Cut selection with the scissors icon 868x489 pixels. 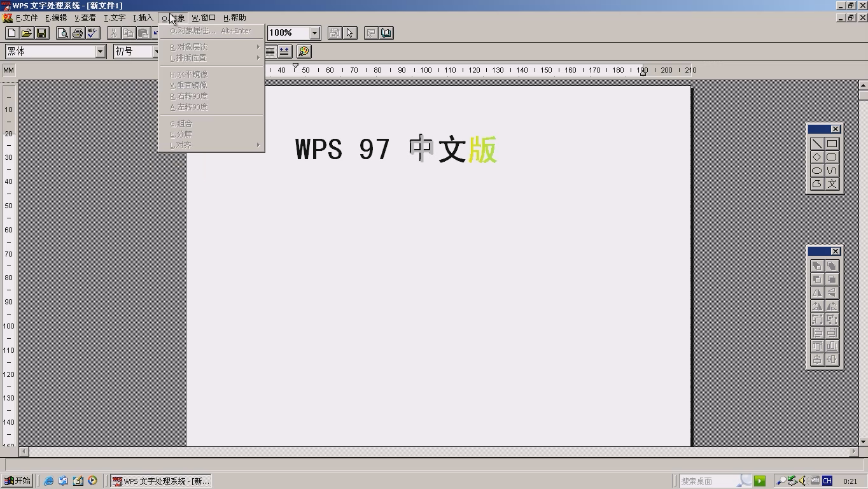click(113, 33)
